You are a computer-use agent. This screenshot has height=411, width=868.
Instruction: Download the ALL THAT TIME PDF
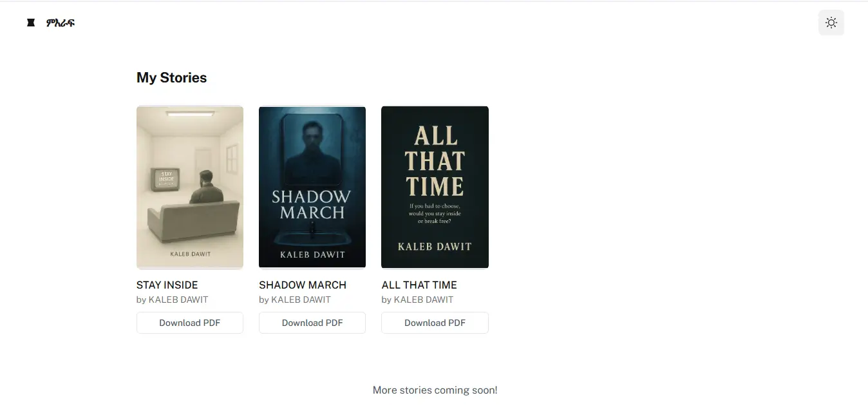point(435,323)
